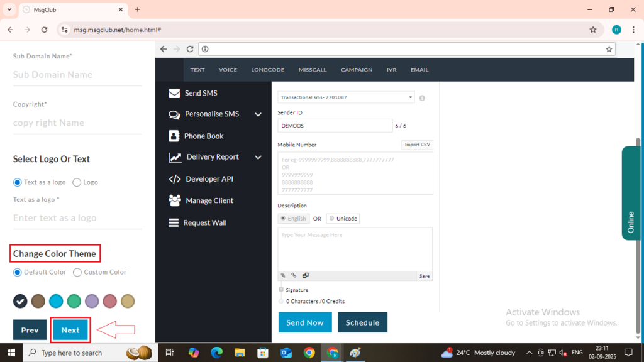Choose Custom Color radio option

(77, 273)
